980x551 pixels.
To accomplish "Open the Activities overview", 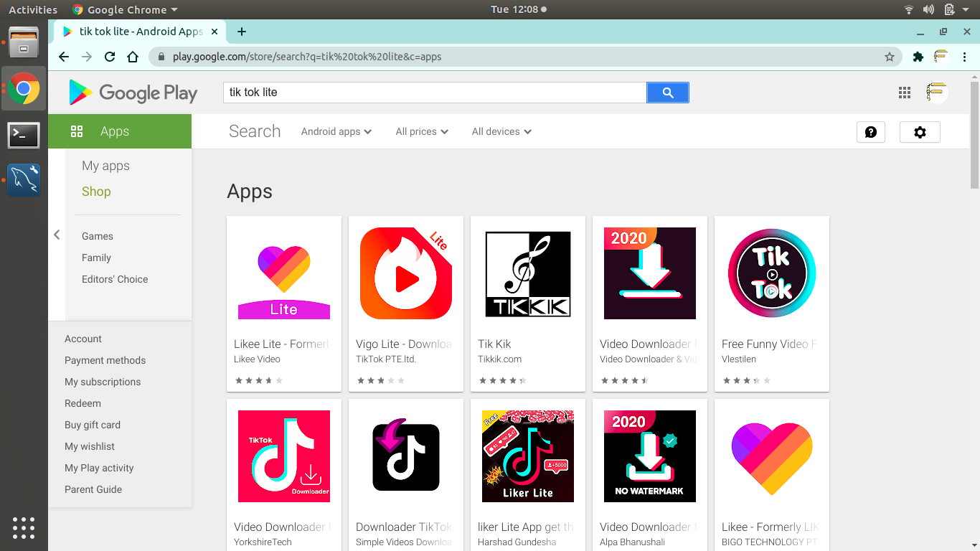I will pyautogui.click(x=33, y=10).
